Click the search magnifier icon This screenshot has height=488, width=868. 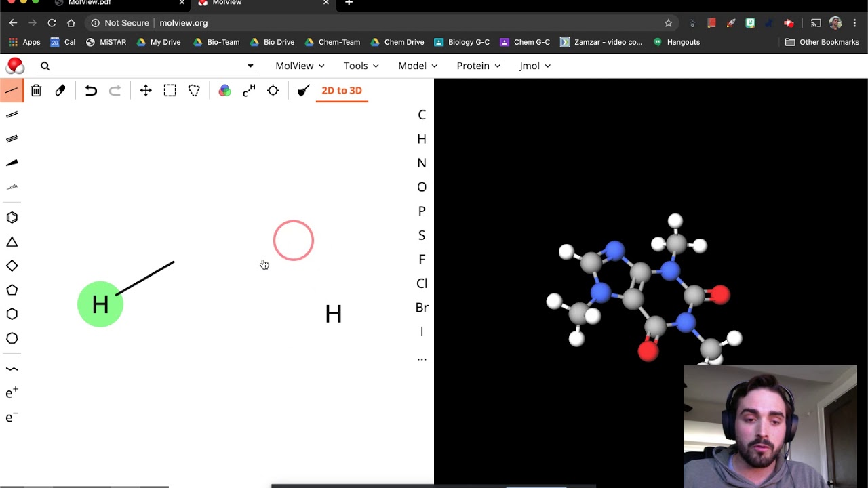[45, 66]
